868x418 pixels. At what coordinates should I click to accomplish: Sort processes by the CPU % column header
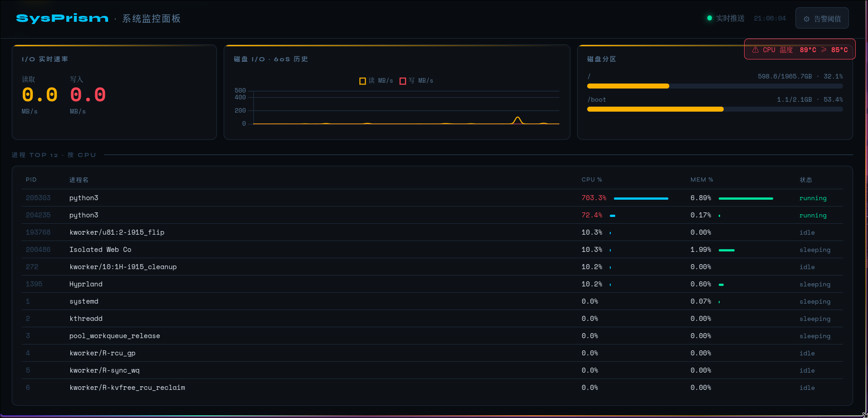coord(591,180)
